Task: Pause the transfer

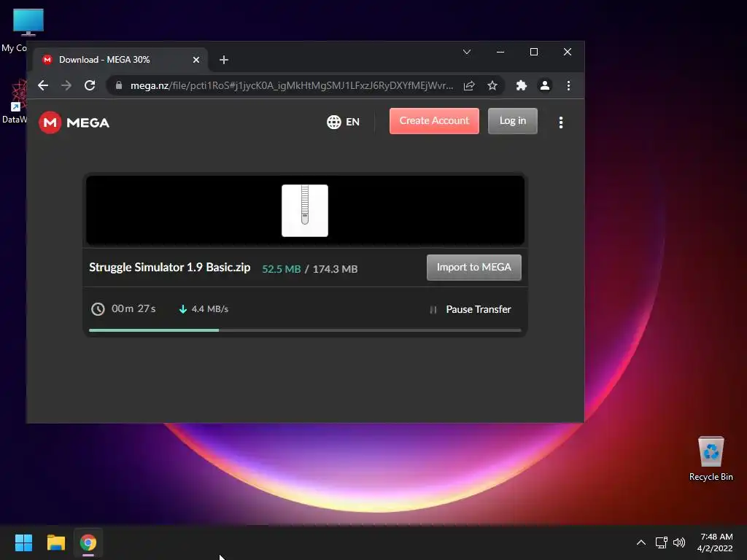Action: click(x=471, y=309)
